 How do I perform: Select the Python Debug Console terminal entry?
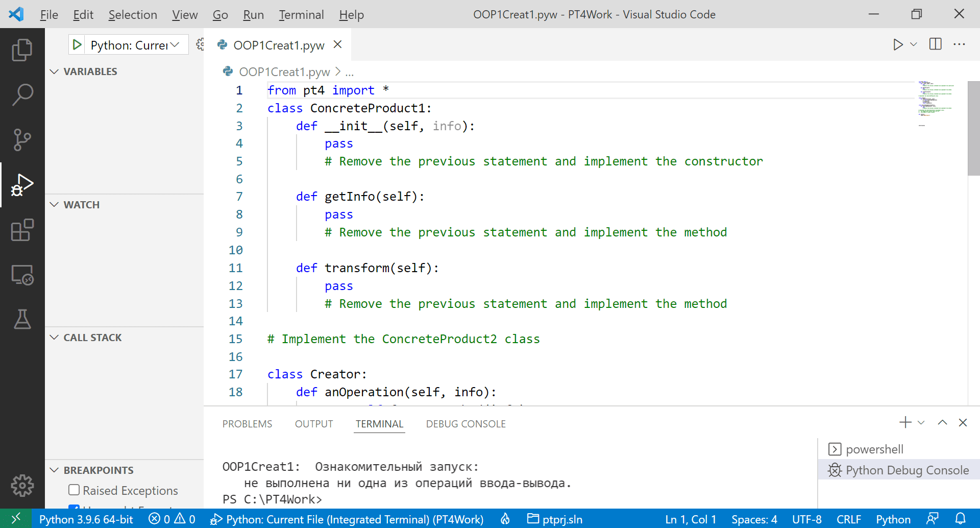coord(899,470)
